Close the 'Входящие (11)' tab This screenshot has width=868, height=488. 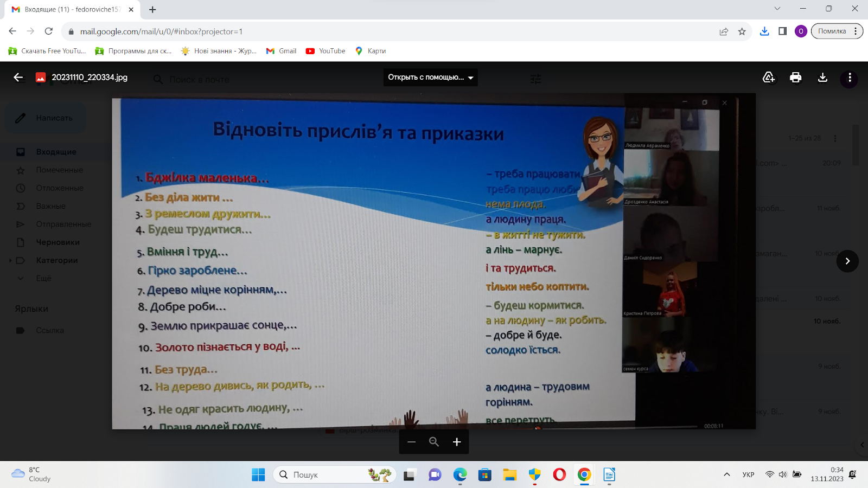pos(131,9)
